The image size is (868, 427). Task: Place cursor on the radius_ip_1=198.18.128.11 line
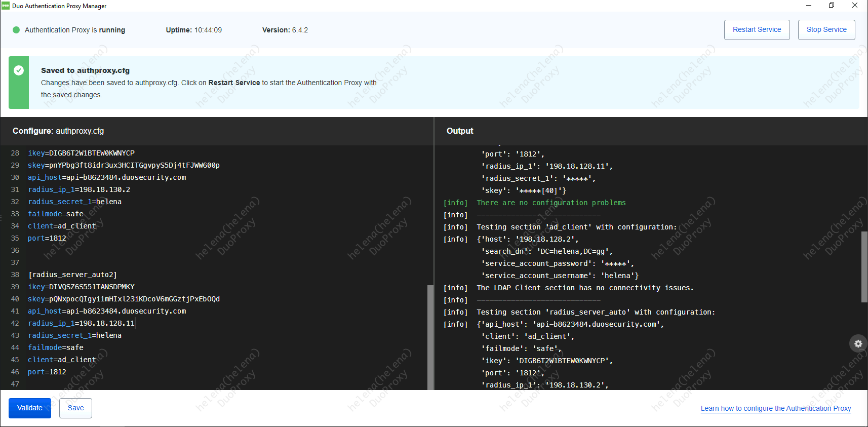coord(81,323)
